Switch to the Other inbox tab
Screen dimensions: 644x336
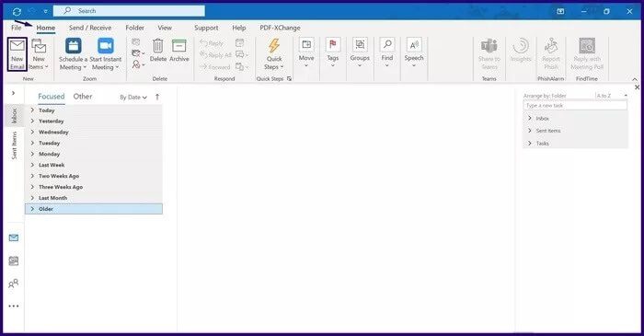(83, 97)
